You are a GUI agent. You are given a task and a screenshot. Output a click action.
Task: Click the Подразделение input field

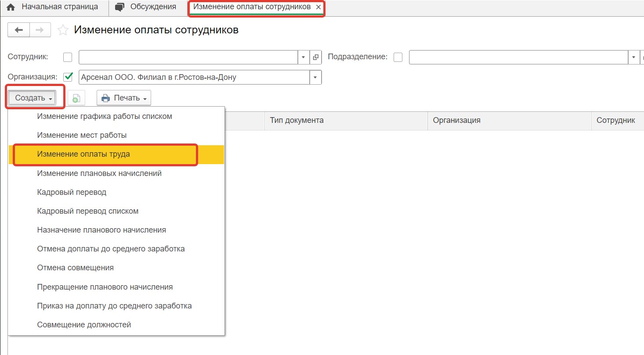[x=519, y=57]
